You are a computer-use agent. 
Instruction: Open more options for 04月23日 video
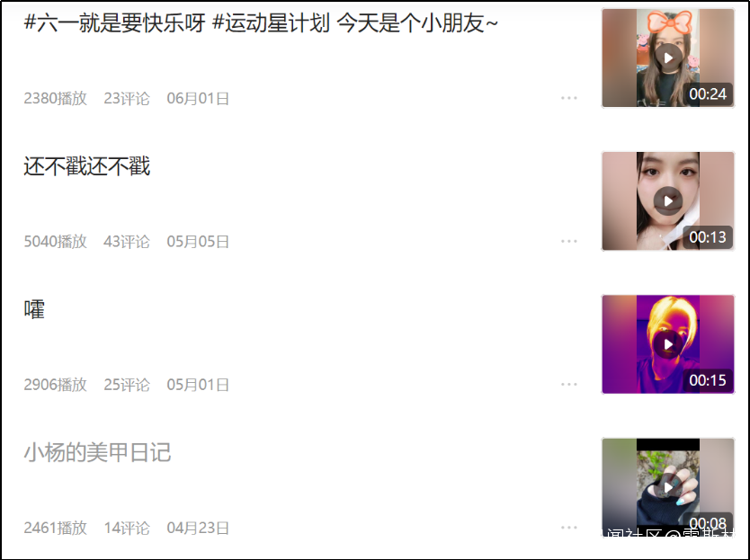568,528
